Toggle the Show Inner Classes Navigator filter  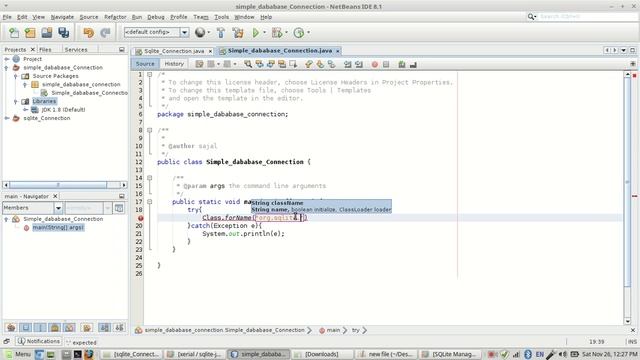coord(70,327)
